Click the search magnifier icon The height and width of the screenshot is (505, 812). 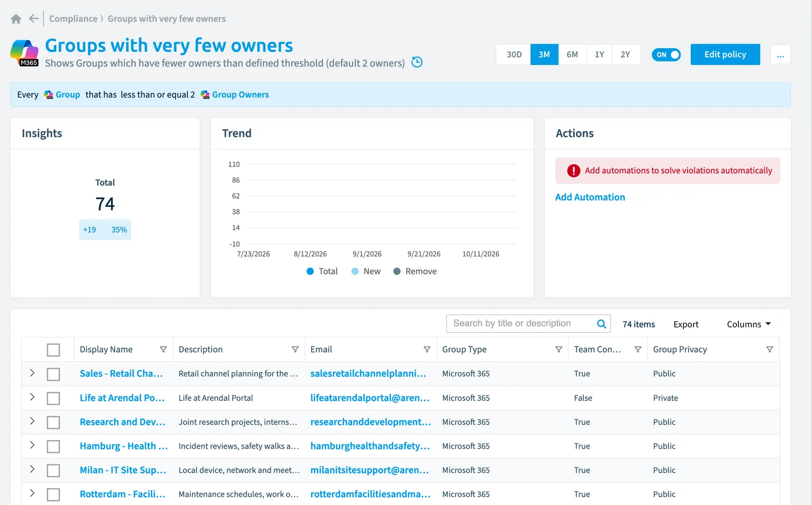tap(601, 324)
